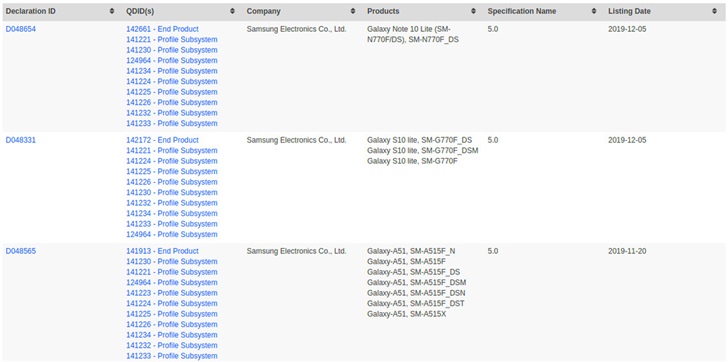This screenshot has width=728, height=362.
Task: Select the Galaxy S10 lite, SM-G770F_DS text
Action: coord(419,140)
